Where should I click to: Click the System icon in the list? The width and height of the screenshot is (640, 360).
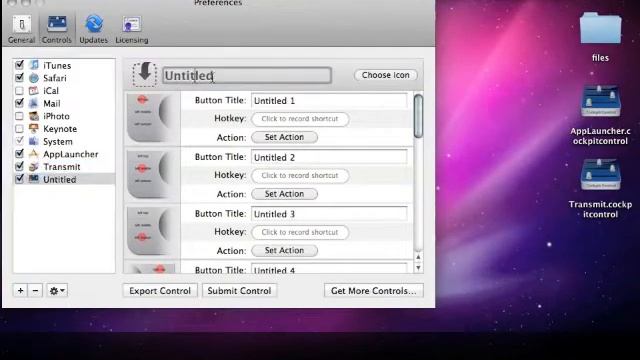pyautogui.click(x=34, y=141)
